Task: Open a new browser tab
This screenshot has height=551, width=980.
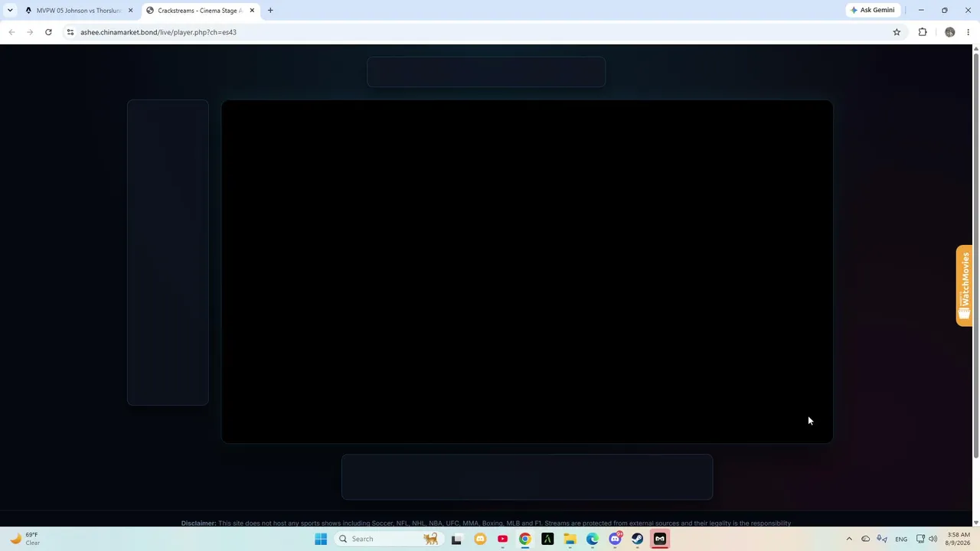Action: click(270, 10)
